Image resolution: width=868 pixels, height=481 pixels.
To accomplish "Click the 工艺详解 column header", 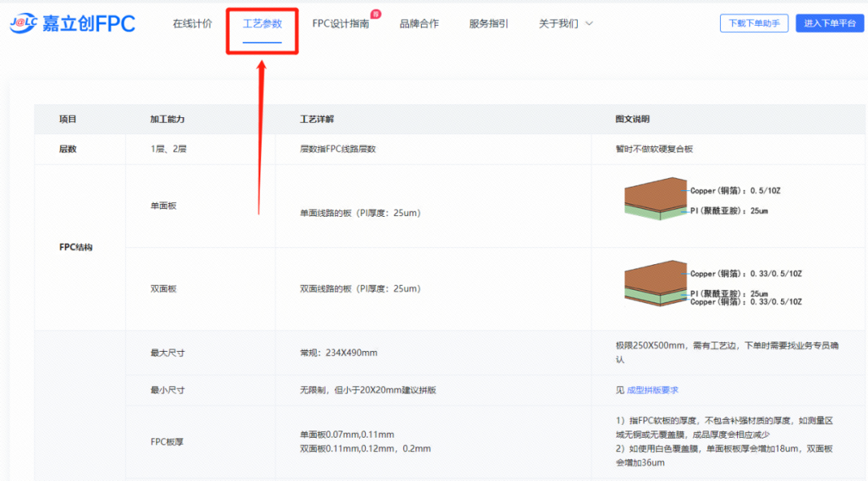I will pyautogui.click(x=317, y=120).
